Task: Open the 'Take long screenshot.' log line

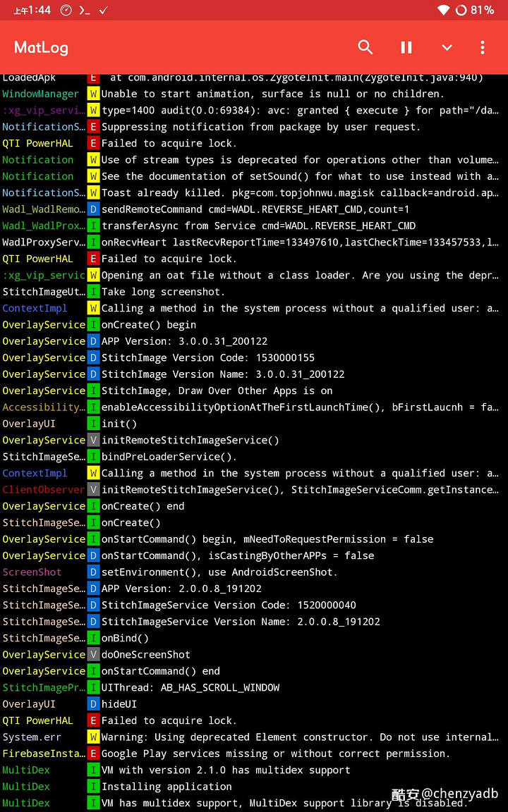Action: click(254, 292)
